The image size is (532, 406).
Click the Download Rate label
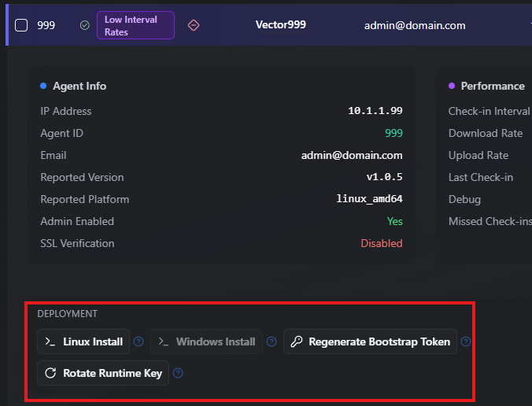click(486, 133)
